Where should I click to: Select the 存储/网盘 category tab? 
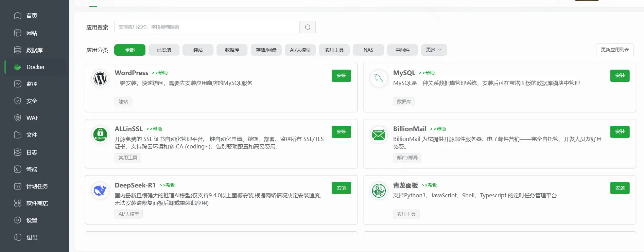[x=266, y=50]
